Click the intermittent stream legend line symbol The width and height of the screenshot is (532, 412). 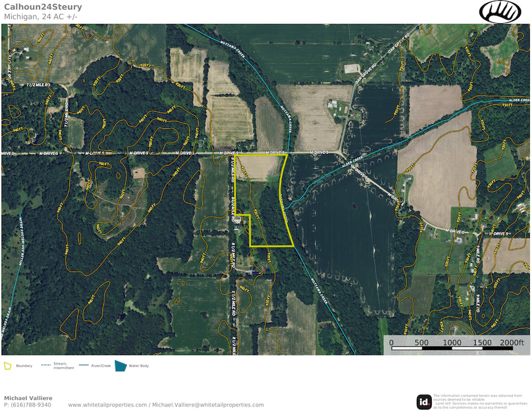(x=46, y=365)
